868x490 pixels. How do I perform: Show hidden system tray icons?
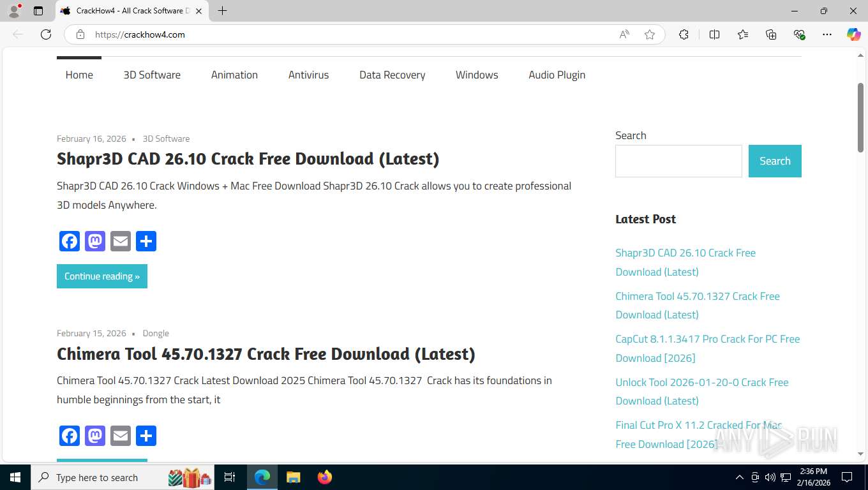[x=739, y=477]
